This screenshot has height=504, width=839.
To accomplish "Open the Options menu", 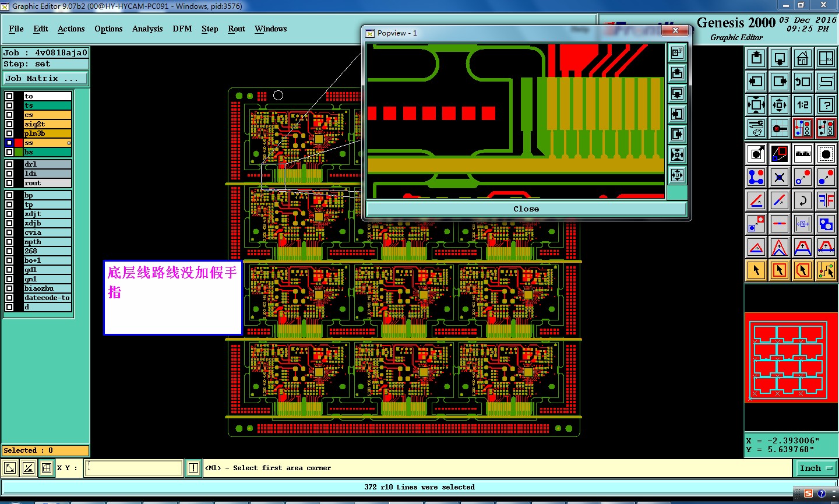I will 108,29.
